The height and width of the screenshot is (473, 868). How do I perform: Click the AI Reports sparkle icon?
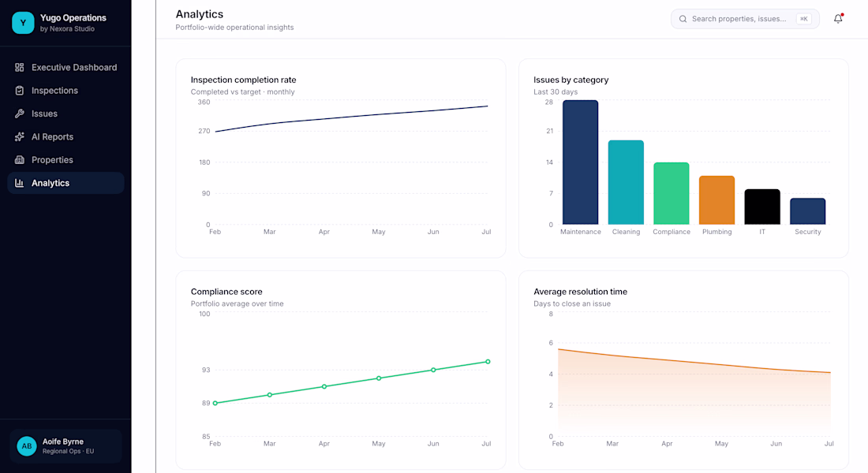20,136
